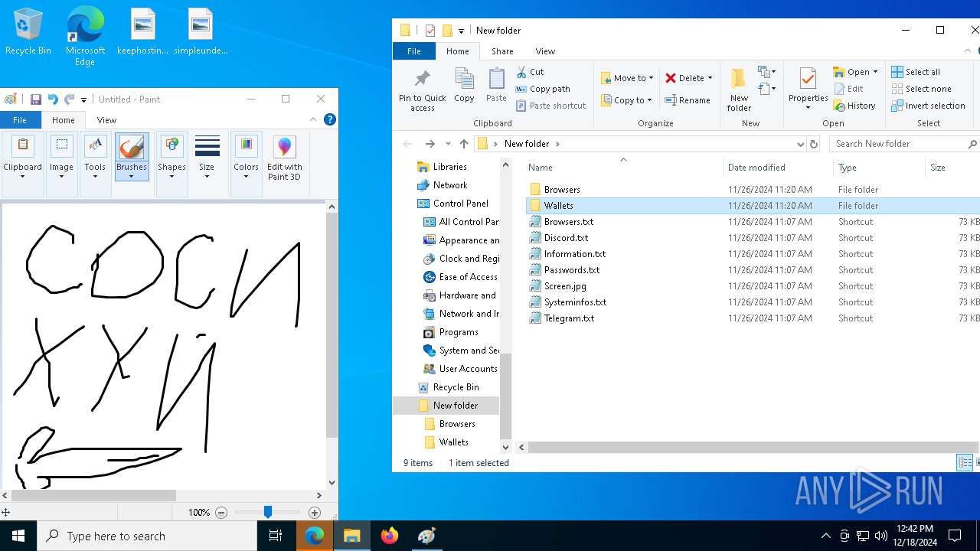This screenshot has height=551, width=980.
Task: Save the Paint drawing via quick access
Action: click(35, 99)
